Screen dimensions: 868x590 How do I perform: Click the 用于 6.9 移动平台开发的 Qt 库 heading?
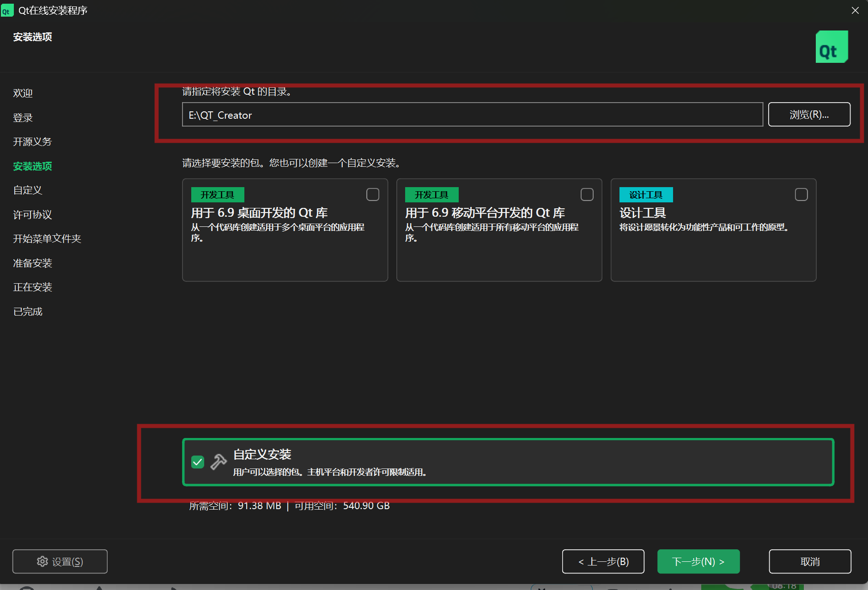tap(485, 213)
